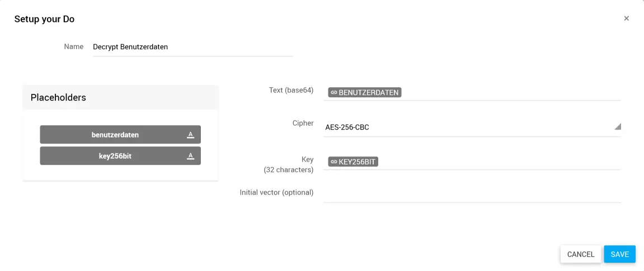Click the Initial vector (optional) label

276,192
